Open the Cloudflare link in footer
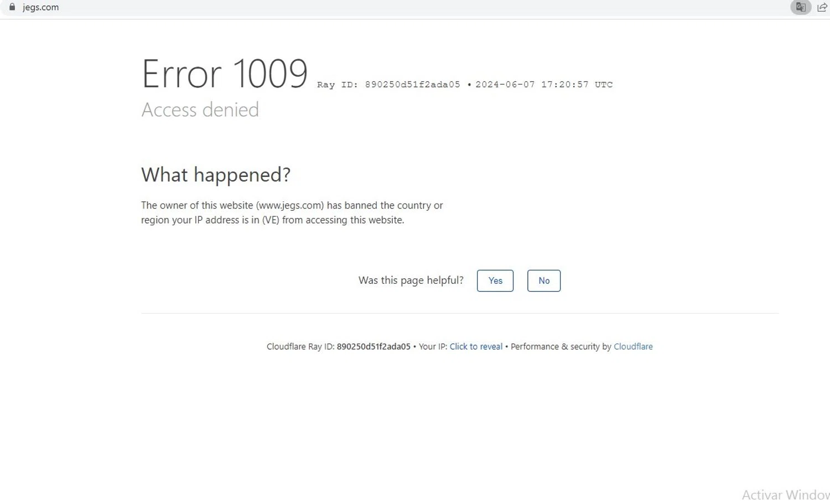 pyautogui.click(x=633, y=346)
